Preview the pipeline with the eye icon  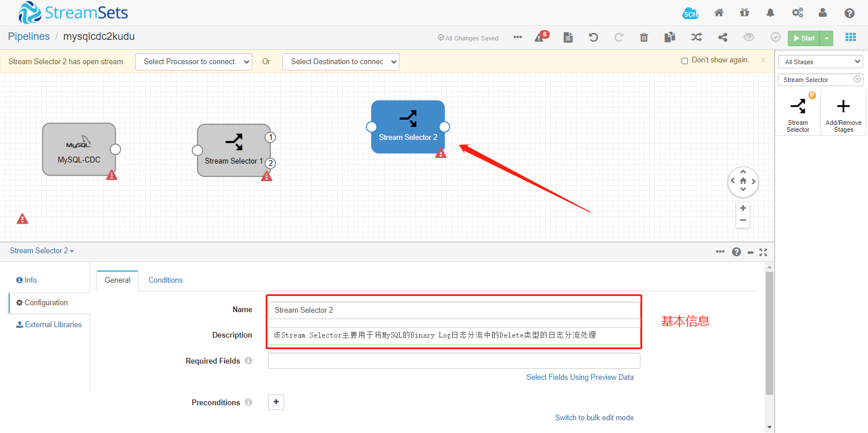click(x=749, y=38)
